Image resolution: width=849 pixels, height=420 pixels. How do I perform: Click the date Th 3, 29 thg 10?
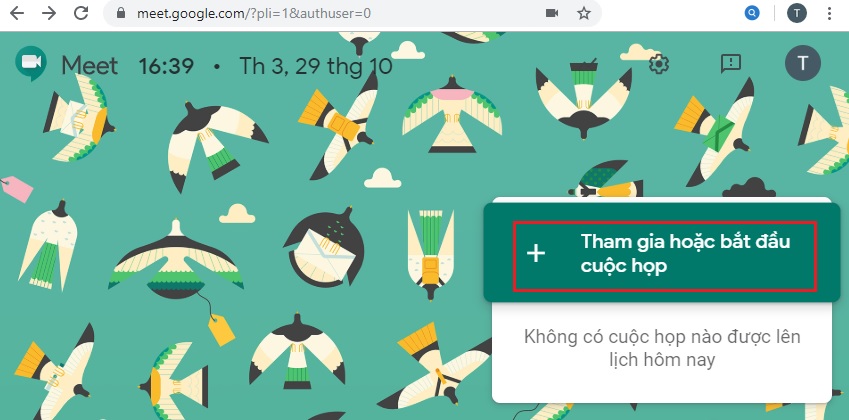tap(316, 66)
